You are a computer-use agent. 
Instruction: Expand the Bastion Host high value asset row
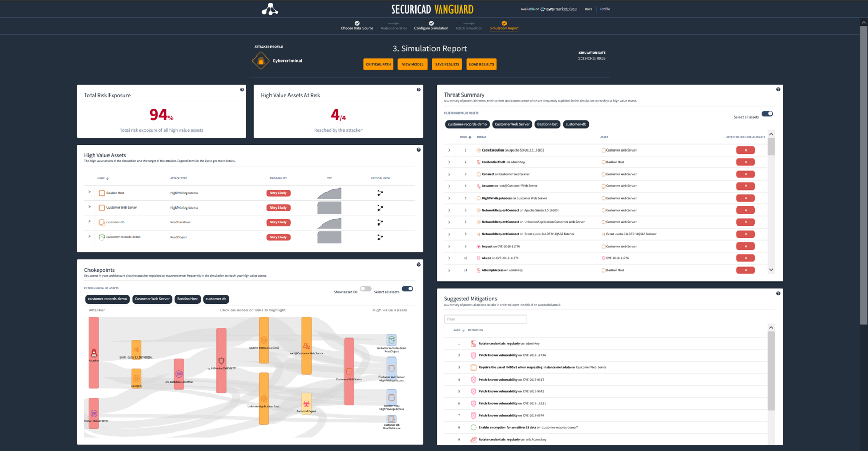(89, 192)
